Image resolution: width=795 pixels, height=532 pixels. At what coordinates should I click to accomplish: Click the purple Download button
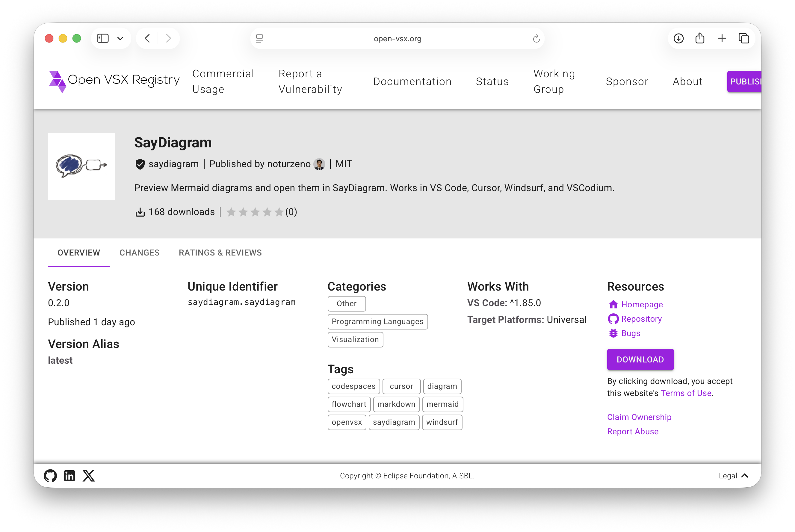640,359
